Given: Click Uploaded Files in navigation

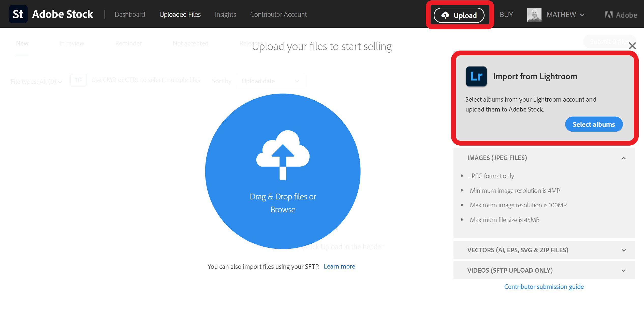Looking at the screenshot, I should 180,14.
